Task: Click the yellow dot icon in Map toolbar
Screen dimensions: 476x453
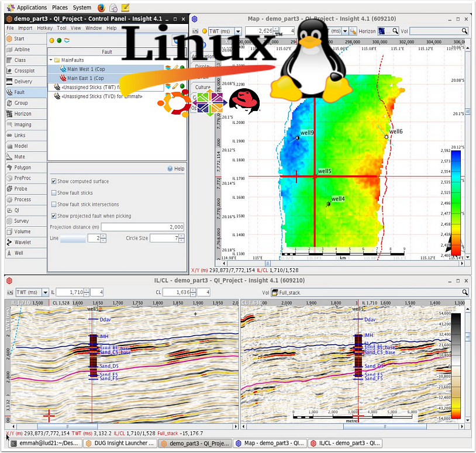Action: pyautogui.click(x=205, y=31)
